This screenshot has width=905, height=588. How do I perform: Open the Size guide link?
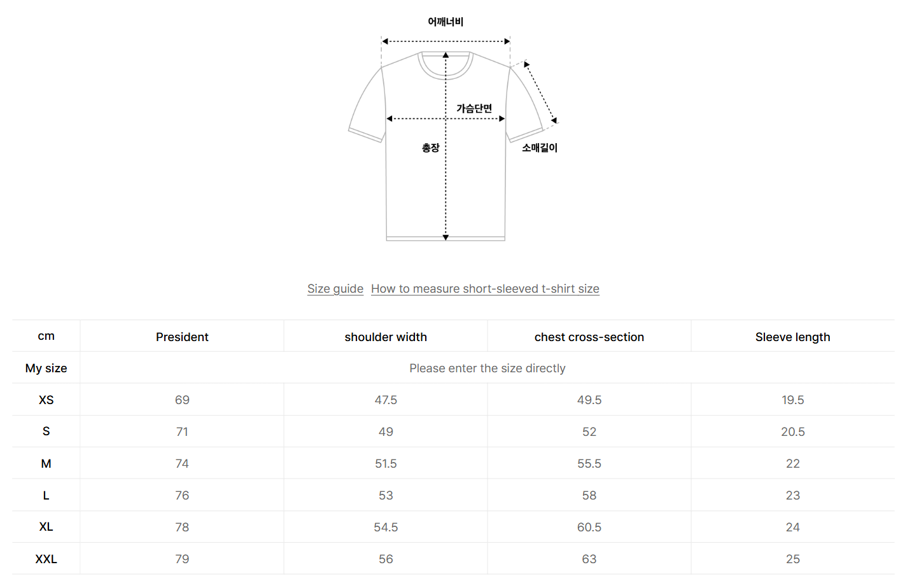[335, 288]
